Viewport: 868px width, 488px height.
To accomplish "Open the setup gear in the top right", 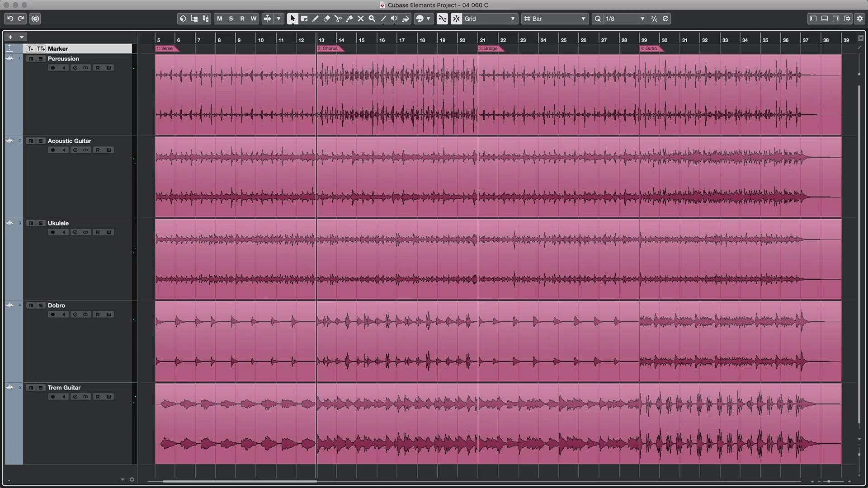I will coord(860,19).
